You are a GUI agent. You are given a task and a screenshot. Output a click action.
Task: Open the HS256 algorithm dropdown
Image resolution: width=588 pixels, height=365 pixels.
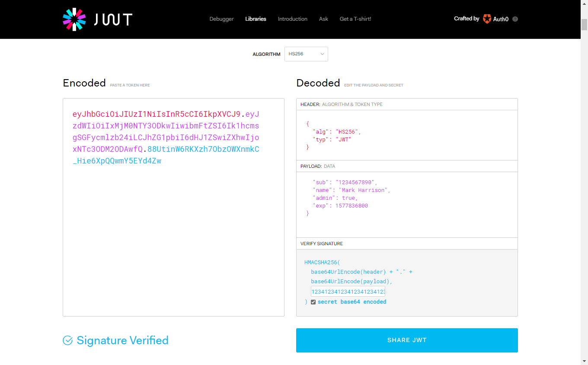pos(306,54)
